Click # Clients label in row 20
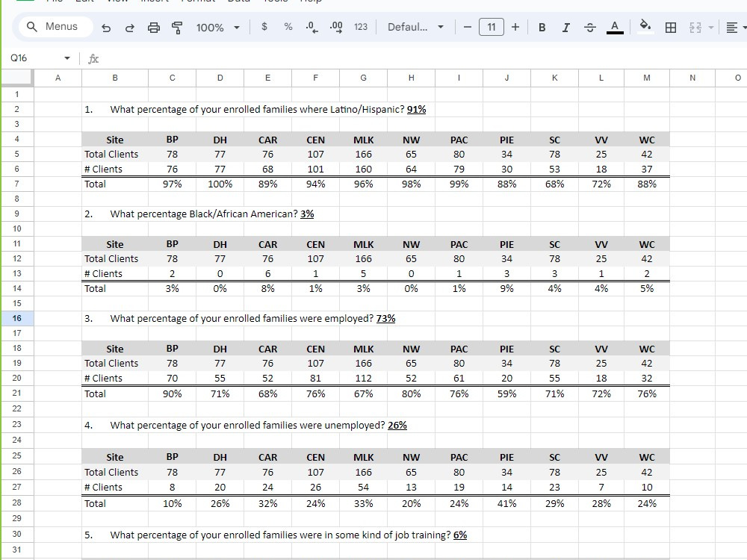This screenshot has height=560, width=747. point(103,378)
